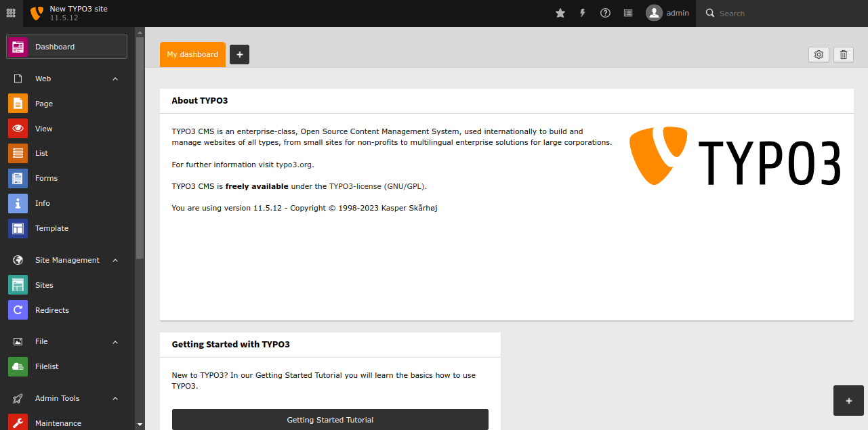
Task: Click the large TYPO3 logo image
Action: [x=735, y=156]
